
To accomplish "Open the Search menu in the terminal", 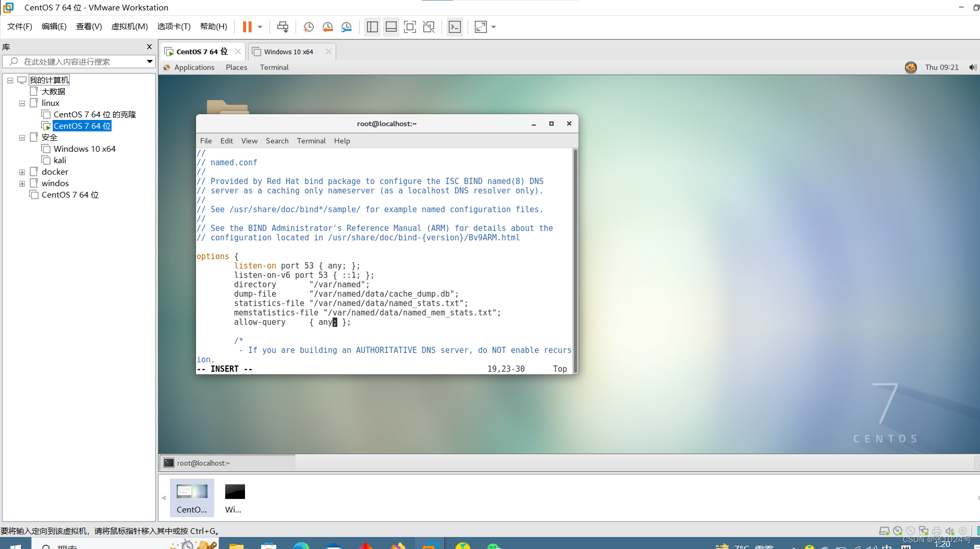I will point(277,140).
